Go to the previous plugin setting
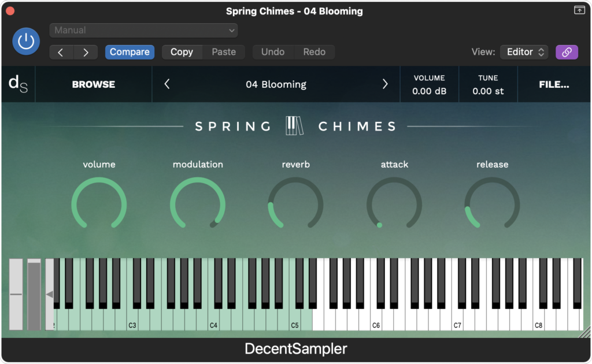Image resolution: width=592 pixels, height=364 pixels. tap(61, 52)
